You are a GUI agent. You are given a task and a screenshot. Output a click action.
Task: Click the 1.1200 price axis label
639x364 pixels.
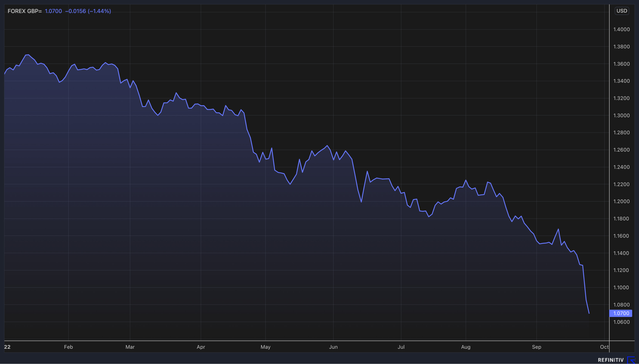coord(621,270)
